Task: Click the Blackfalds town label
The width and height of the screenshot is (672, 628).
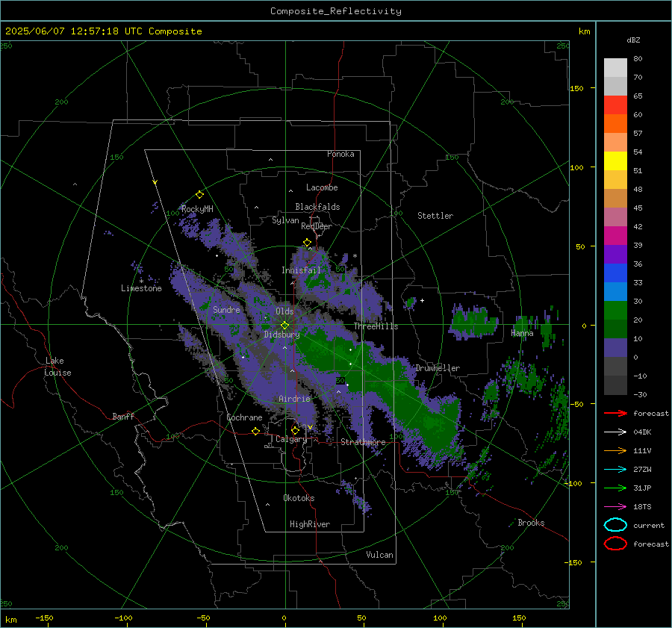Action: click(x=317, y=207)
